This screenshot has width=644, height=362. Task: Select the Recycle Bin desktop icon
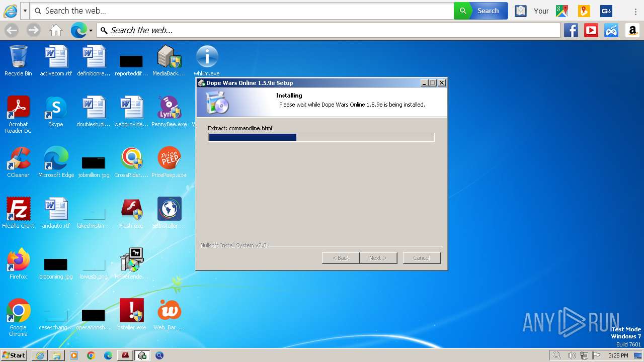[18, 61]
